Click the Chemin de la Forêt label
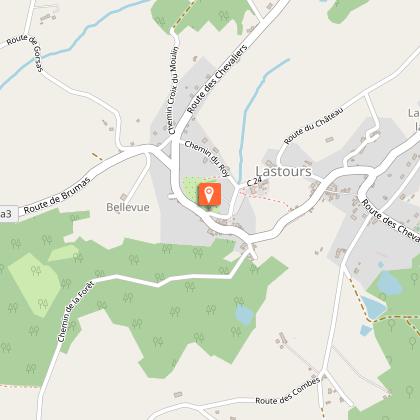The width and height of the screenshot is (420, 420). coord(76,311)
